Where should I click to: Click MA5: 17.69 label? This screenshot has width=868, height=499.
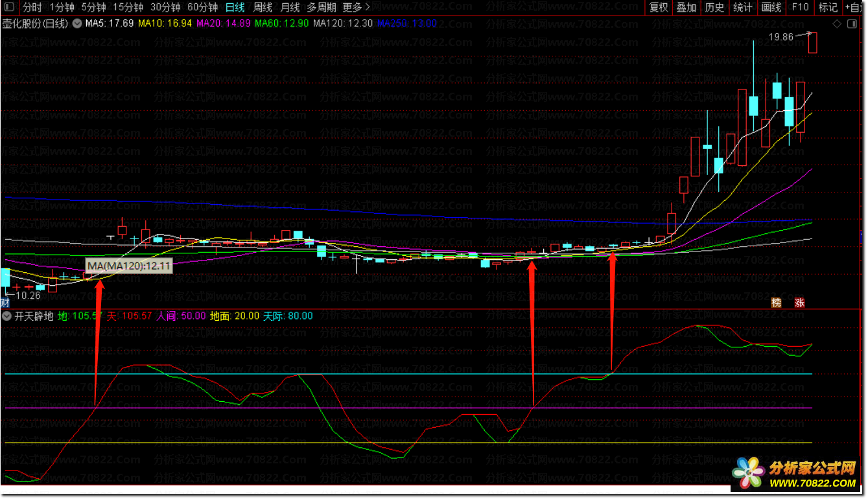110,23
